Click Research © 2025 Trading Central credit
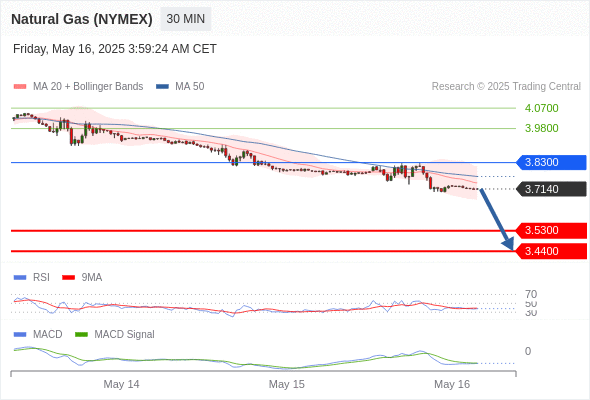Viewport: 590px width, 400px height. [506, 87]
